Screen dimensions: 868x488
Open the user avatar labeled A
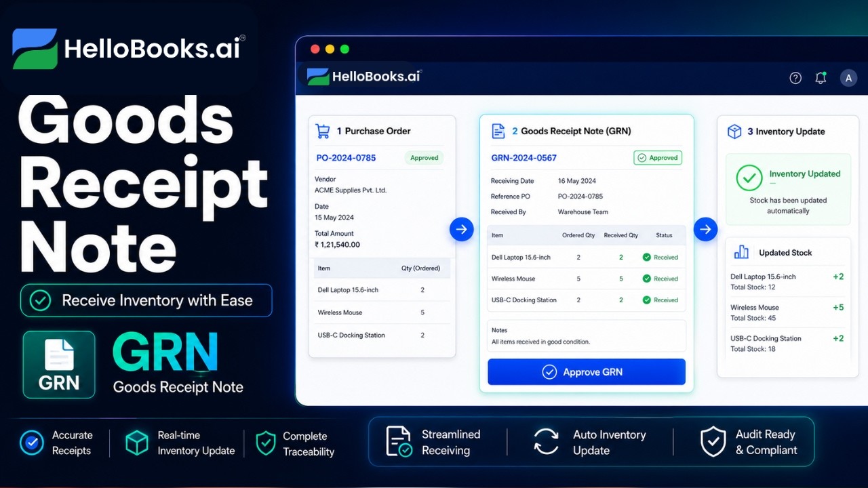click(x=848, y=78)
